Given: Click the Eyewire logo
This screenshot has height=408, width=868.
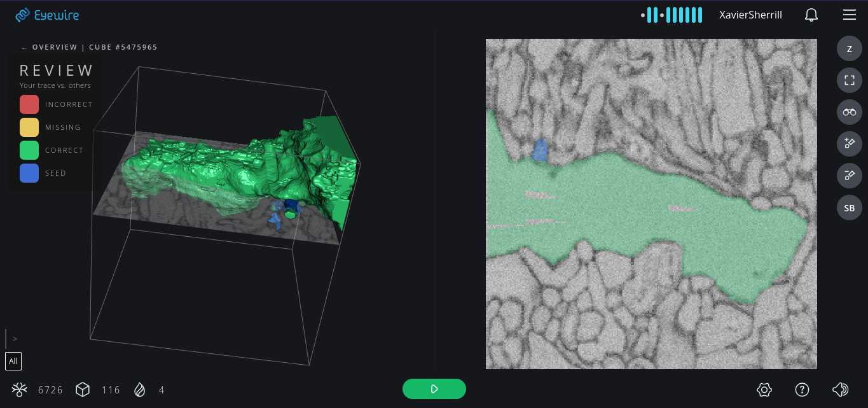Looking at the screenshot, I should tap(48, 15).
